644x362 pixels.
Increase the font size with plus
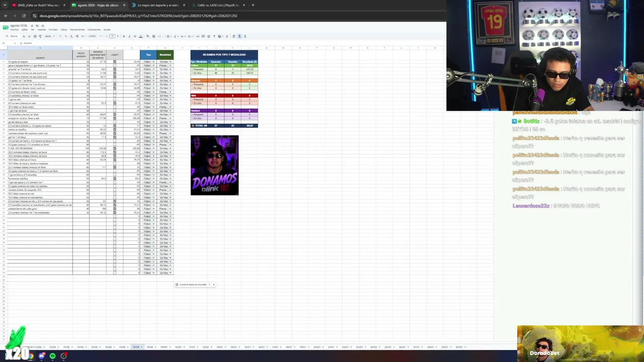[x=117, y=36]
